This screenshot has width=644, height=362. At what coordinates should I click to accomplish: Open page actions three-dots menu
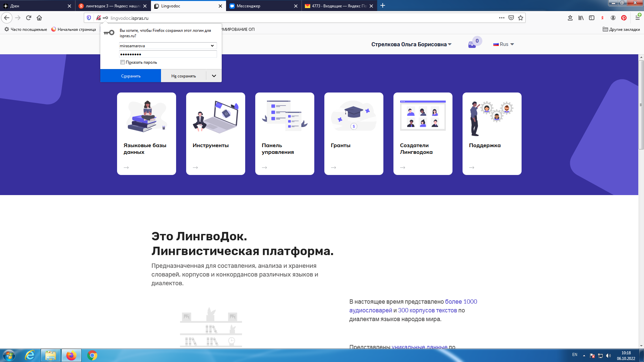502,18
